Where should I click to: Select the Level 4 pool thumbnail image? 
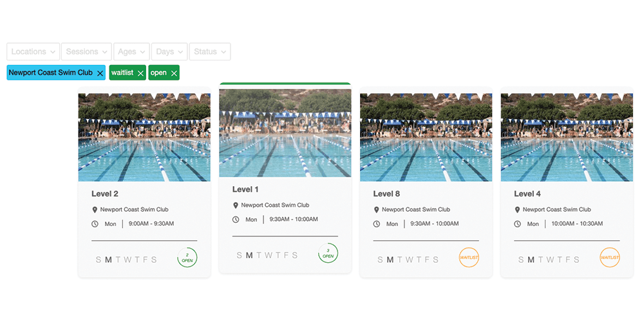pyautogui.click(x=567, y=137)
